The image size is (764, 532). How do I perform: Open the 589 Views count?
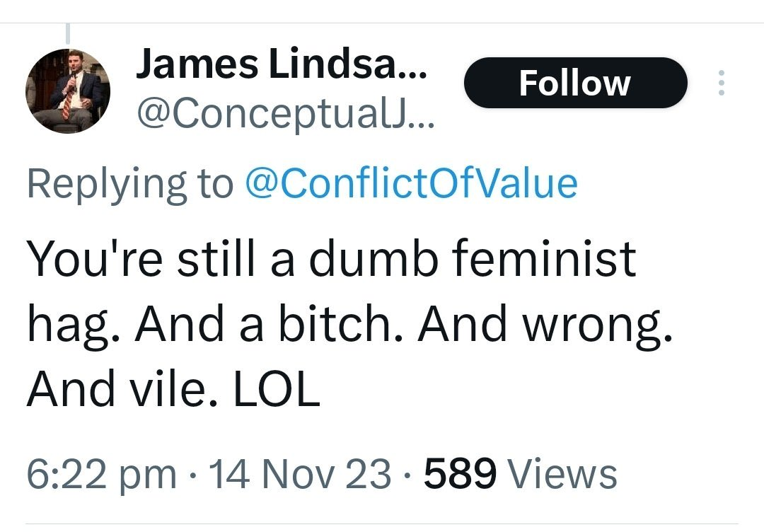[520, 473]
